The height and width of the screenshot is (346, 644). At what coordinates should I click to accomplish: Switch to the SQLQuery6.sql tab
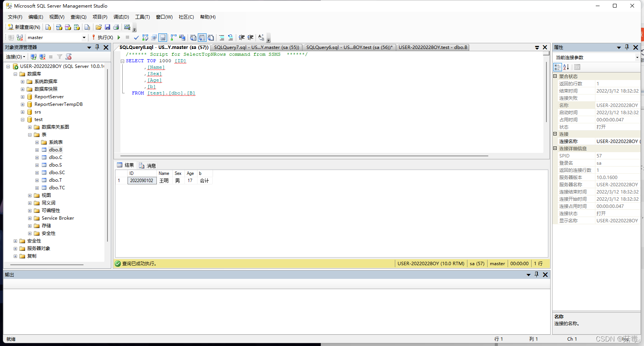pyautogui.click(x=349, y=47)
